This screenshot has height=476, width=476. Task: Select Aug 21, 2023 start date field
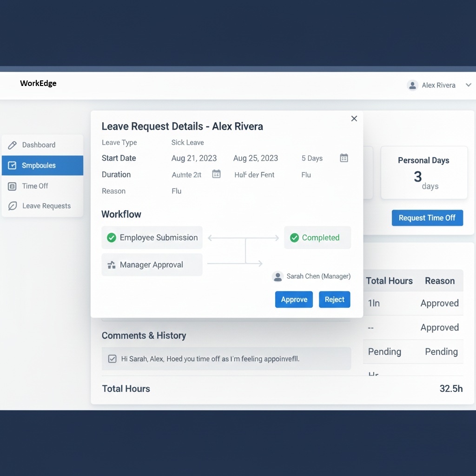pyautogui.click(x=194, y=158)
